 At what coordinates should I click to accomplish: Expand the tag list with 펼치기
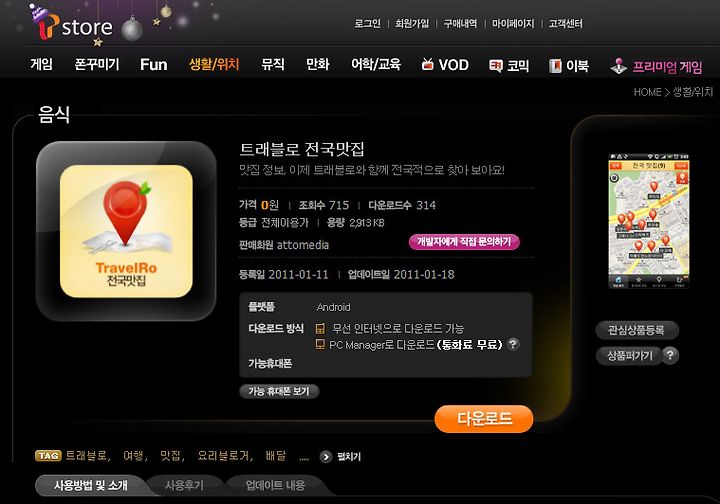coord(340,457)
